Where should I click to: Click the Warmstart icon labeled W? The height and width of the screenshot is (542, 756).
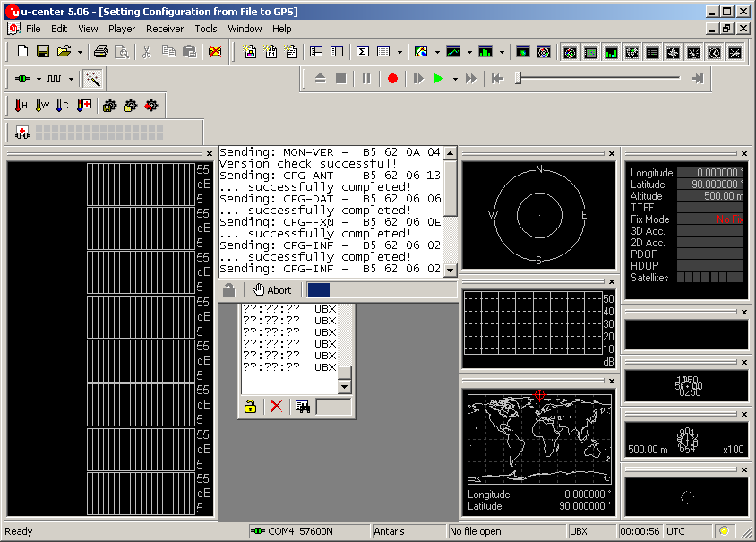tap(41, 106)
